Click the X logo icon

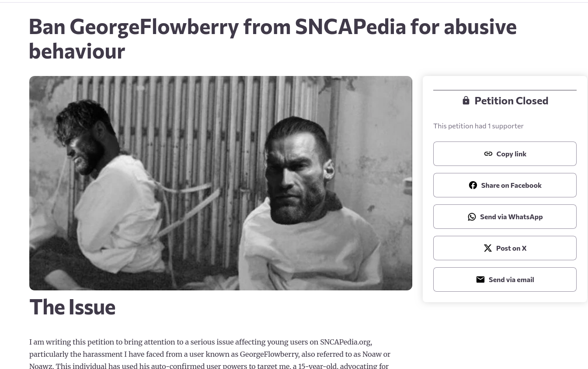[488, 248]
